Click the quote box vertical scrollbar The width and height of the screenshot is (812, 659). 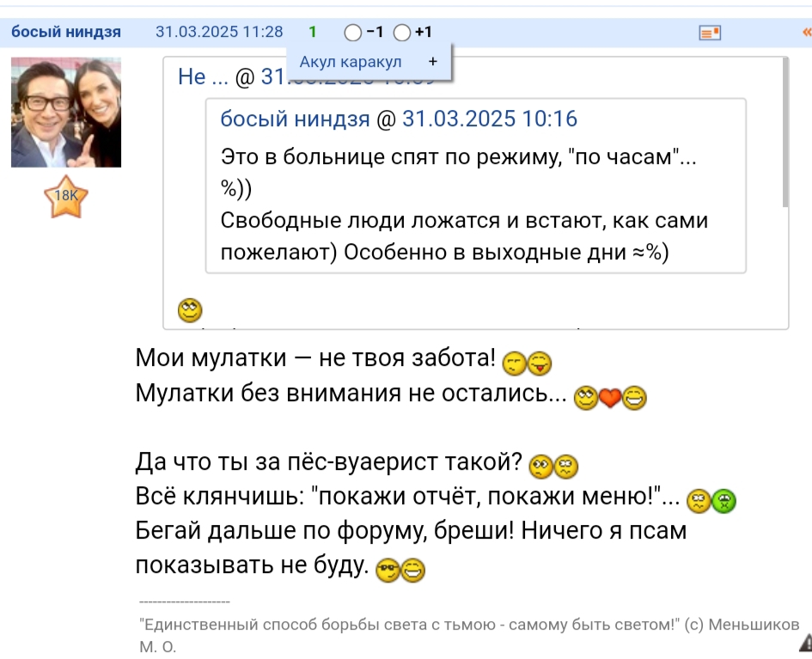tap(785, 132)
